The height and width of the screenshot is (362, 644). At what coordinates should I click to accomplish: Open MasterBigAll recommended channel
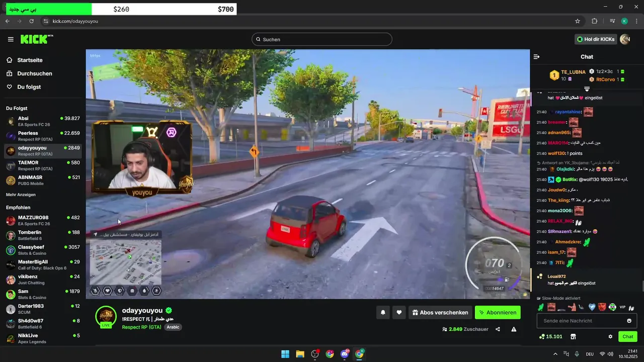click(43, 264)
